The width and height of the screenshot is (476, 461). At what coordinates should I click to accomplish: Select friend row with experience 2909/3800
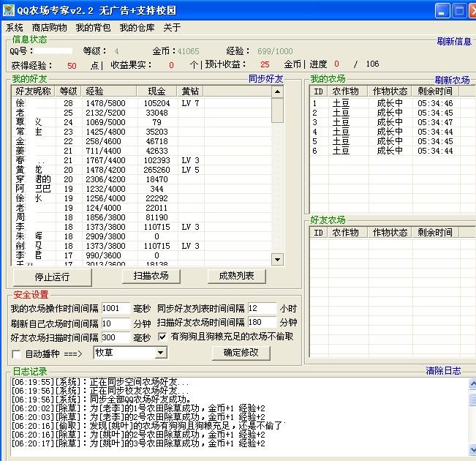pyautogui.click(x=141, y=236)
